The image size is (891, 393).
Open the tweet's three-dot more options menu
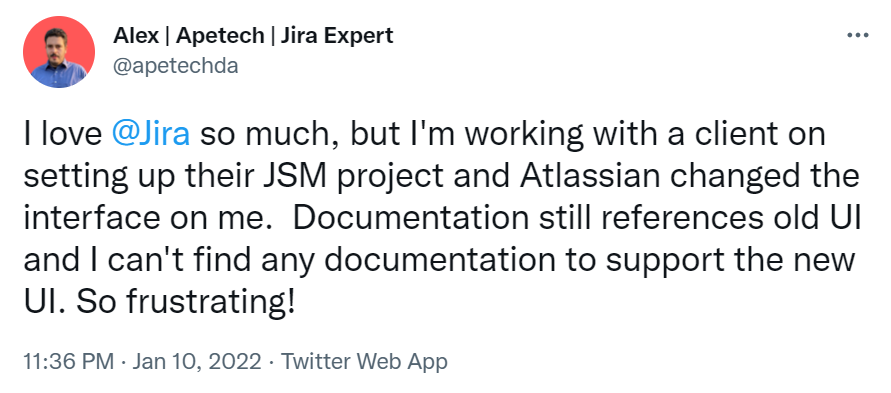[857, 35]
